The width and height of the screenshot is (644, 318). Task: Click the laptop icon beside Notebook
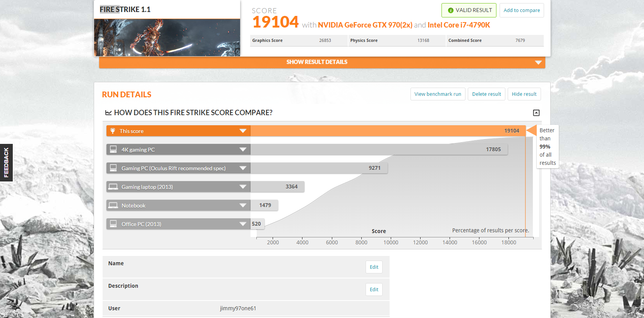point(113,205)
